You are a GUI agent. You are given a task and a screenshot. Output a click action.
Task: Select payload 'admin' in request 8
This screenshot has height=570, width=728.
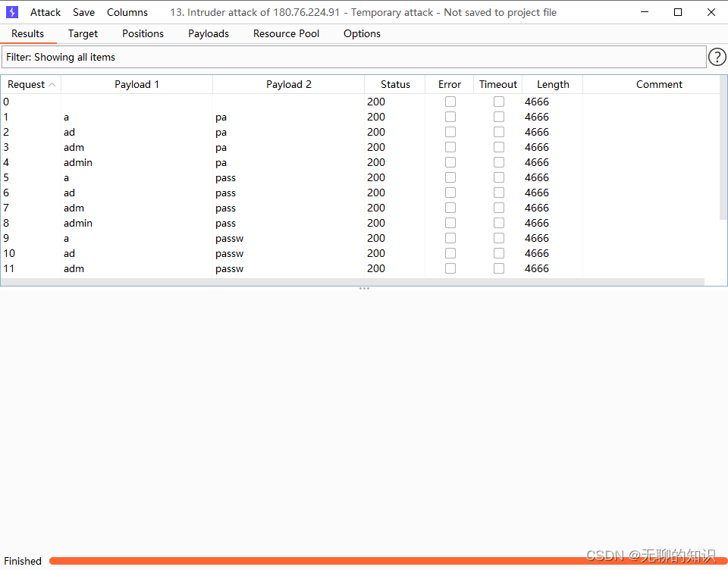coord(78,224)
